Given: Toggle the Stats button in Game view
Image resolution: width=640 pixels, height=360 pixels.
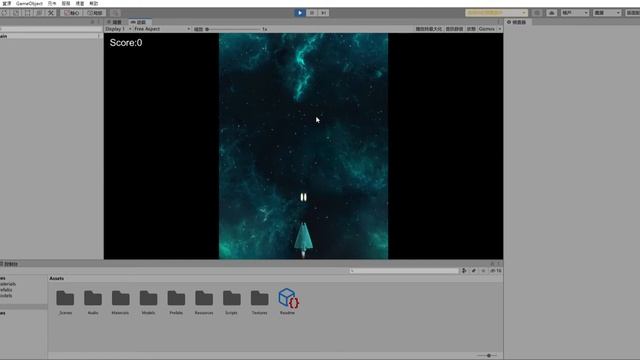Looking at the screenshot, I should tap(471, 29).
